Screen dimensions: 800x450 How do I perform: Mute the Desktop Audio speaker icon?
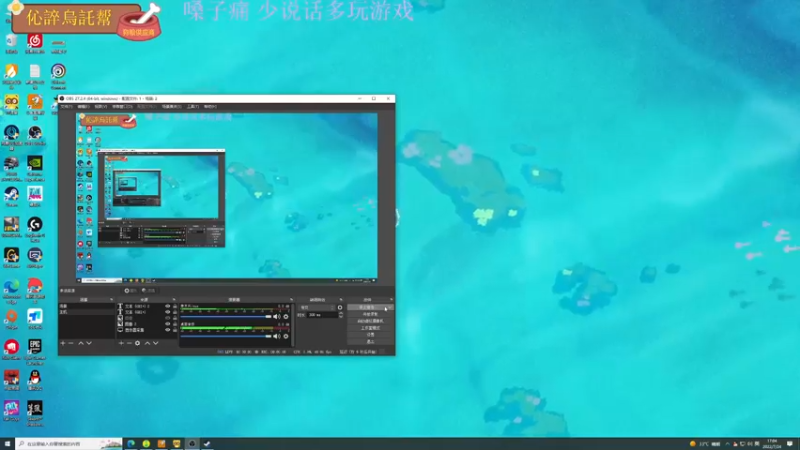click(x=277, y=336)
